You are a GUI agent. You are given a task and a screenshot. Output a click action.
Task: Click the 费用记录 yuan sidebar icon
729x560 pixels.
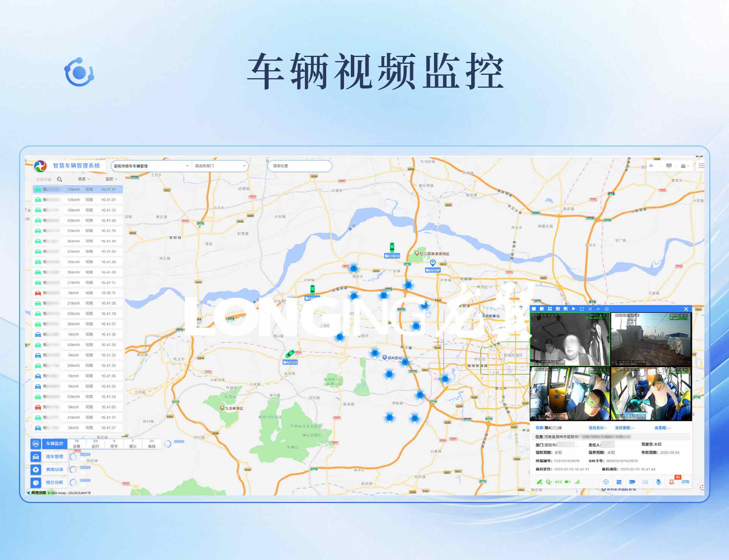click(x=36, y=470)
